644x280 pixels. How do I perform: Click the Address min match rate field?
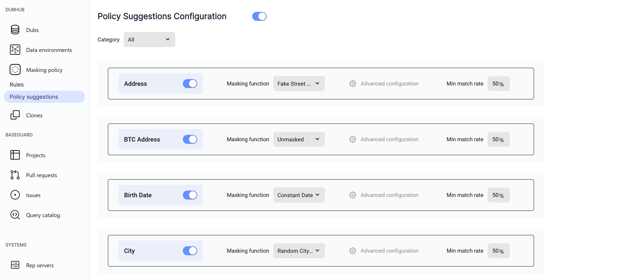click(x=498, y=84)
